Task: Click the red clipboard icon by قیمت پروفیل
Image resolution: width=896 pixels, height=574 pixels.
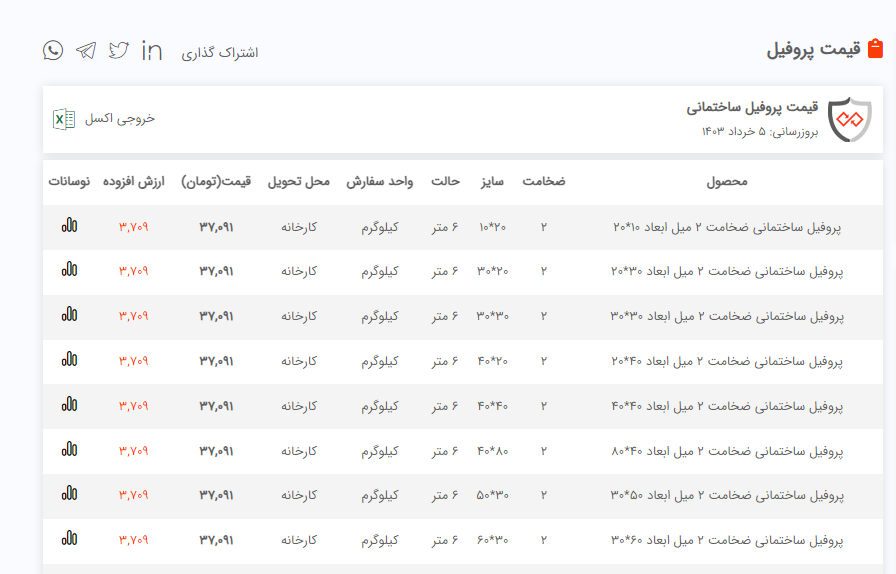Action: point(875,49)
